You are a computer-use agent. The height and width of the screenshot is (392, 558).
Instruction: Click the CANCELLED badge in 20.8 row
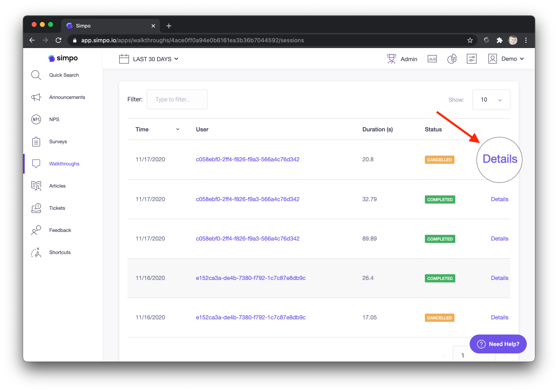tap(439, 160)
